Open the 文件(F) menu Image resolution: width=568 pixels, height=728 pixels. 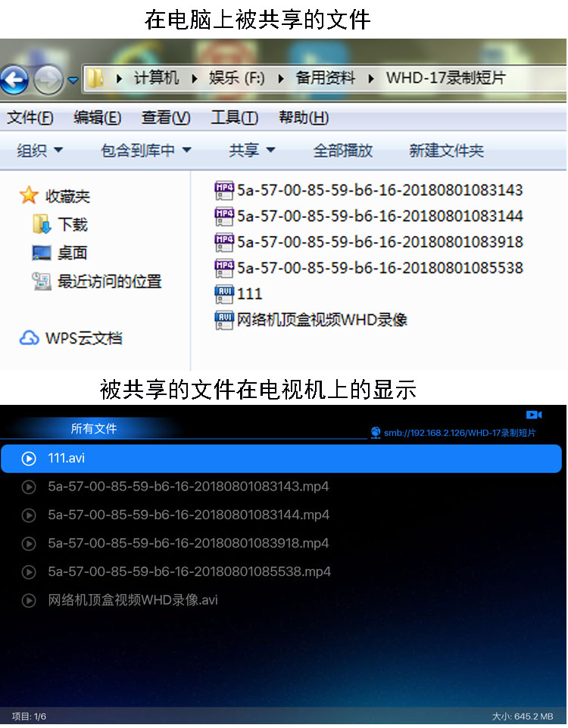click(30, 118)
